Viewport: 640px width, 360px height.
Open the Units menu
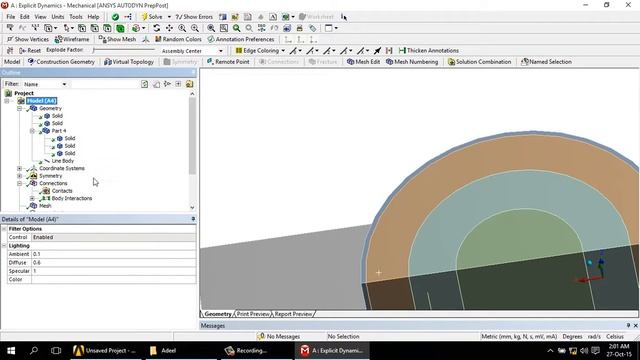tap(58, 17)
